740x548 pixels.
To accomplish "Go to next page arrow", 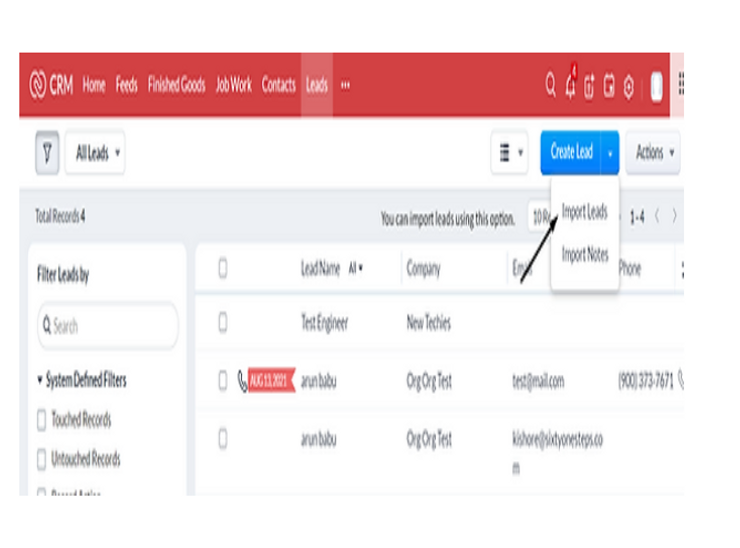I will (674, 216).
